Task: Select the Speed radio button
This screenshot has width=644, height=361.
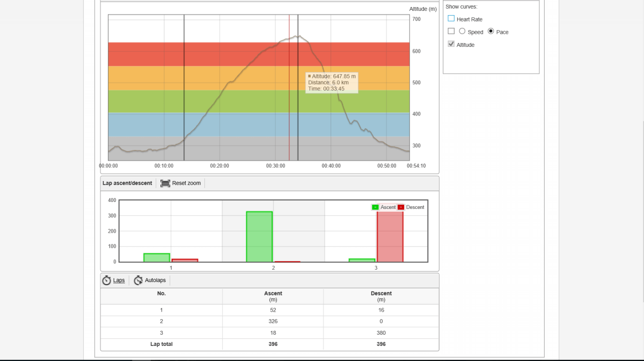Action: [x=462, y=31]
